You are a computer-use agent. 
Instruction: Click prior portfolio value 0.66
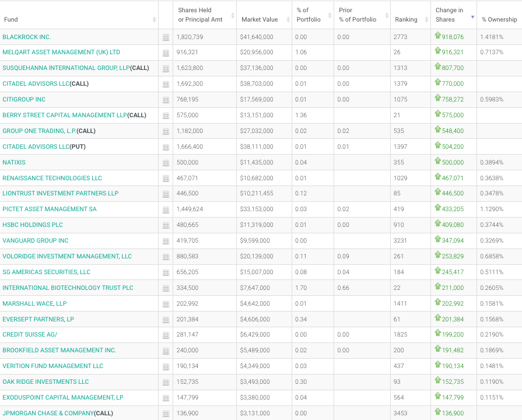[343, 288]
